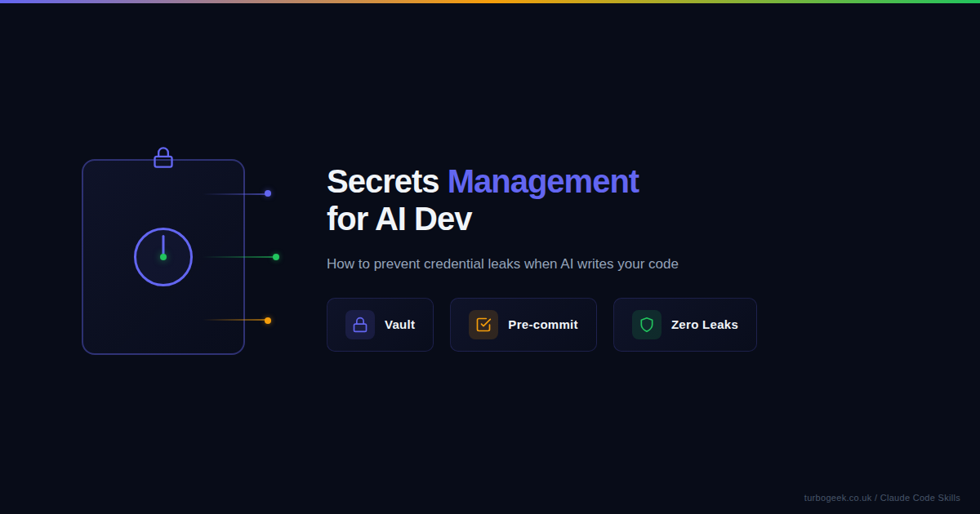This screenshot has width=980, height=514.
Task: Click the purple word Management in the heading
Action: pyautogui.click(x=542, y=182)
